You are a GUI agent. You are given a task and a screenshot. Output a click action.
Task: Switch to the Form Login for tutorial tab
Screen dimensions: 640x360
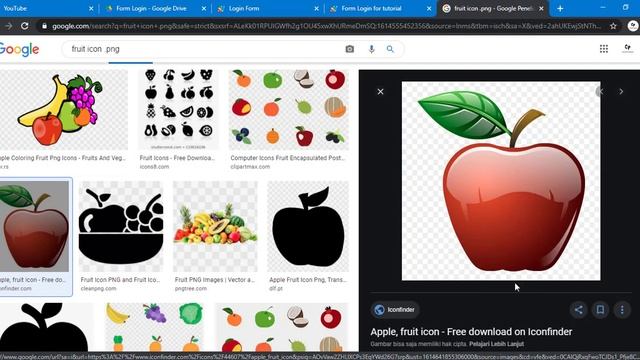[380, 8]
